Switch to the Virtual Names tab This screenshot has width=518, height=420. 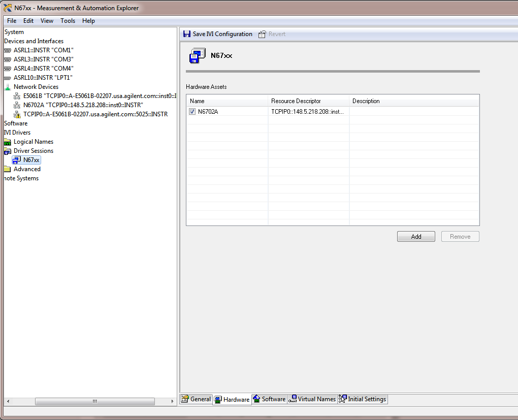(312, 399)
